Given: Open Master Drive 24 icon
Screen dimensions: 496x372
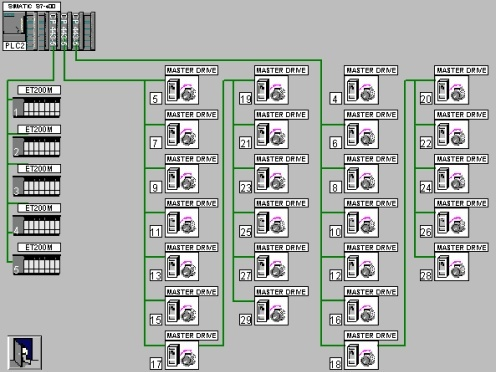Looking at the screenshot, I should click(452, 179).
